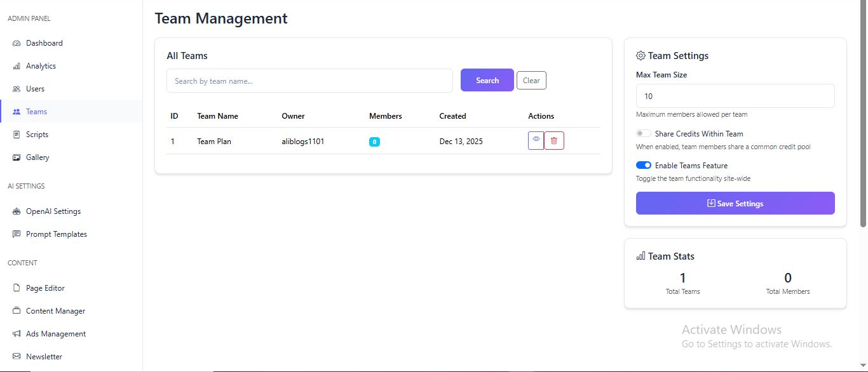Delete Team Plan using trash icon
The width and height of the screenshot is (868, 372).
coord(554,141)
